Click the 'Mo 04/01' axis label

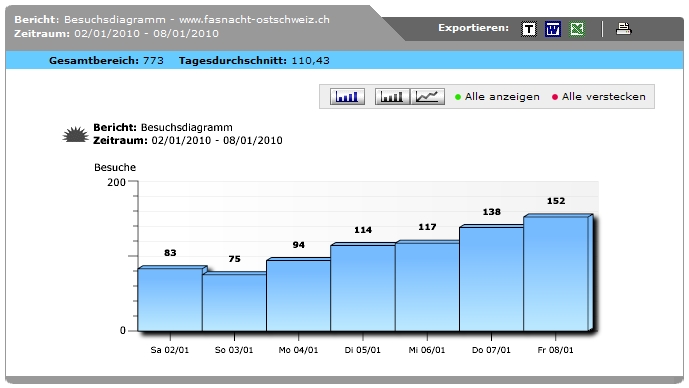click(298, 350)
